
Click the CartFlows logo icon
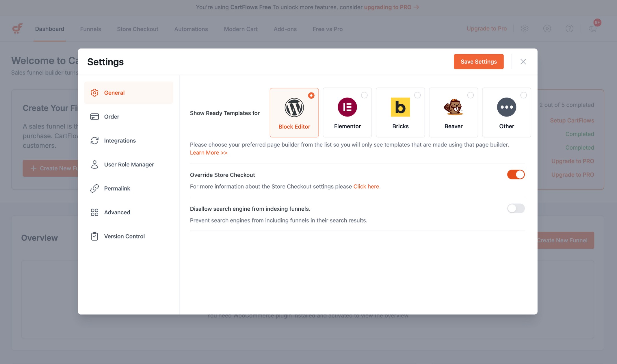point(17,29)
